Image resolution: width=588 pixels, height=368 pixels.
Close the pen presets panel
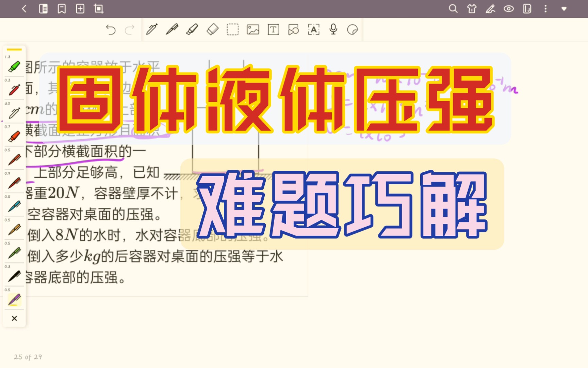(x=14, y=319)
